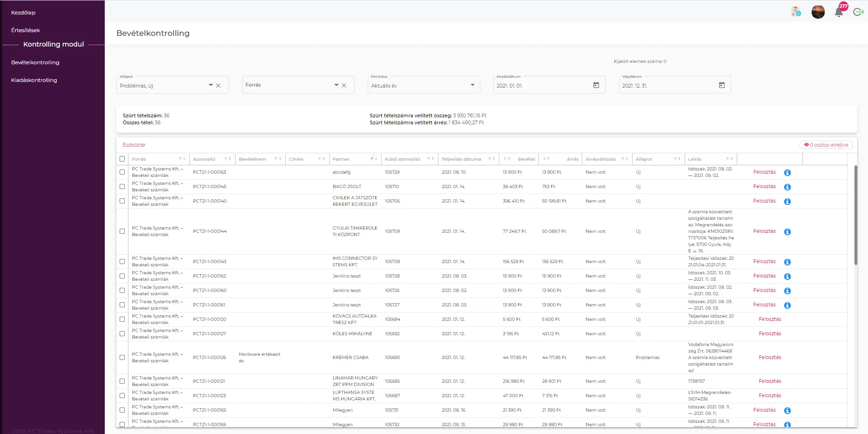
Task: Check the row PCT21-1-000143 checkbox
Action: [x=122, y=261]
